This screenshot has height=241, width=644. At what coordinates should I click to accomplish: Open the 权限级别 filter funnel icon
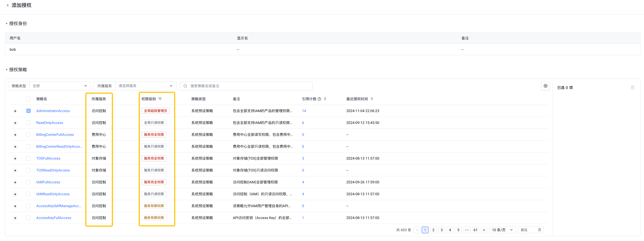pos(160,99)
